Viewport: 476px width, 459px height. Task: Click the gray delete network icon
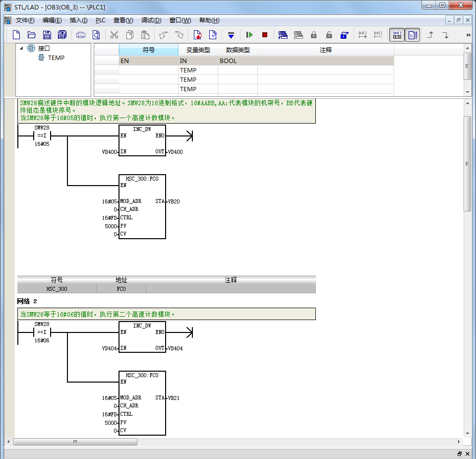(298, 35)
